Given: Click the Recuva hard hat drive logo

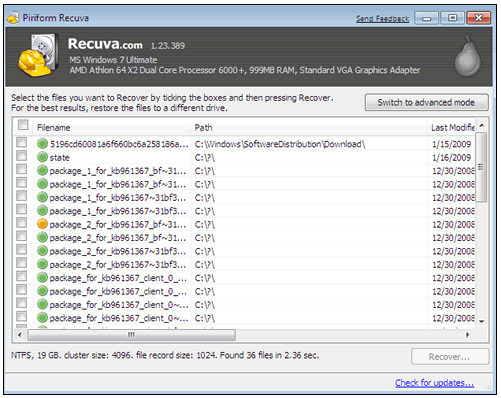Looking at the screenshot, I should click(38, 55).
